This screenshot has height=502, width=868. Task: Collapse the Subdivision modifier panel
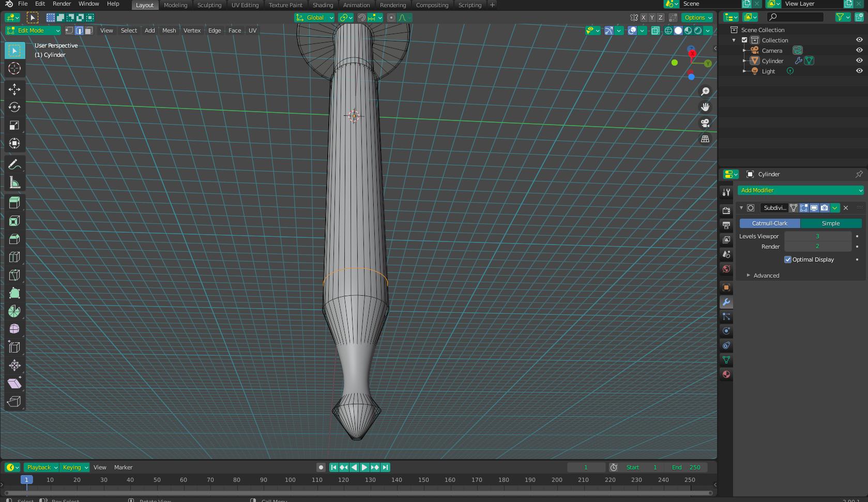[x=741, y=208]
